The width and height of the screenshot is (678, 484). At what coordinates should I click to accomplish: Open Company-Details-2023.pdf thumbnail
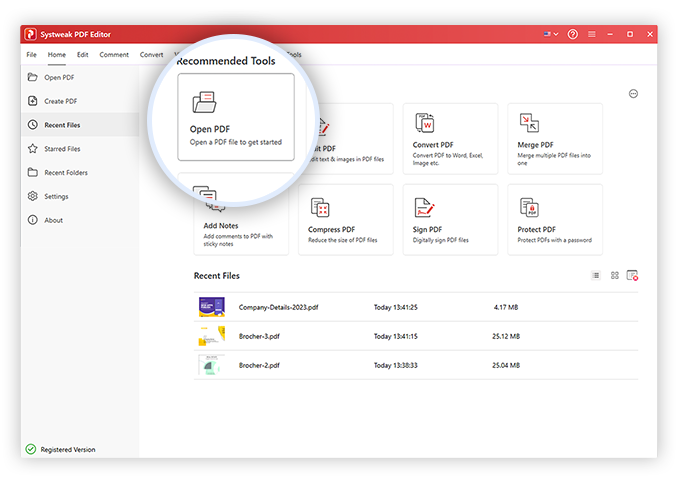click(212, 307)
